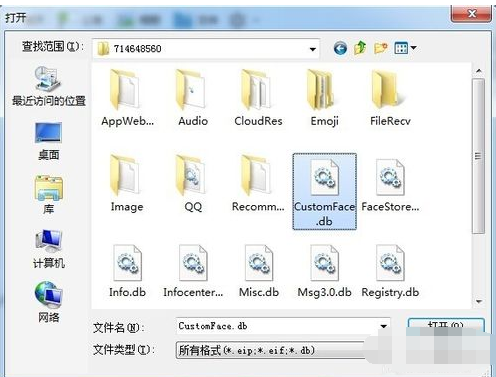
Task: Go to 桌面 in sidebar
Action: click(49, 141)
